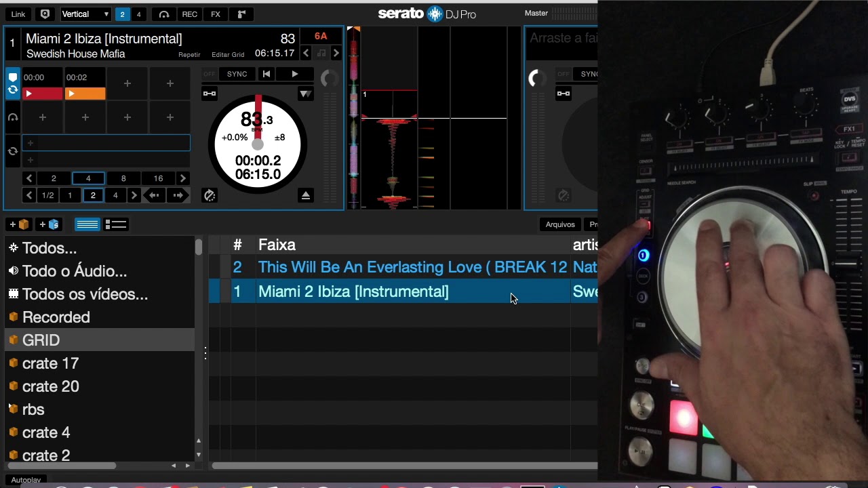Enable SYNC on deck 1
This screenshot has width=868, height=488.
click(x=237, y=74)
